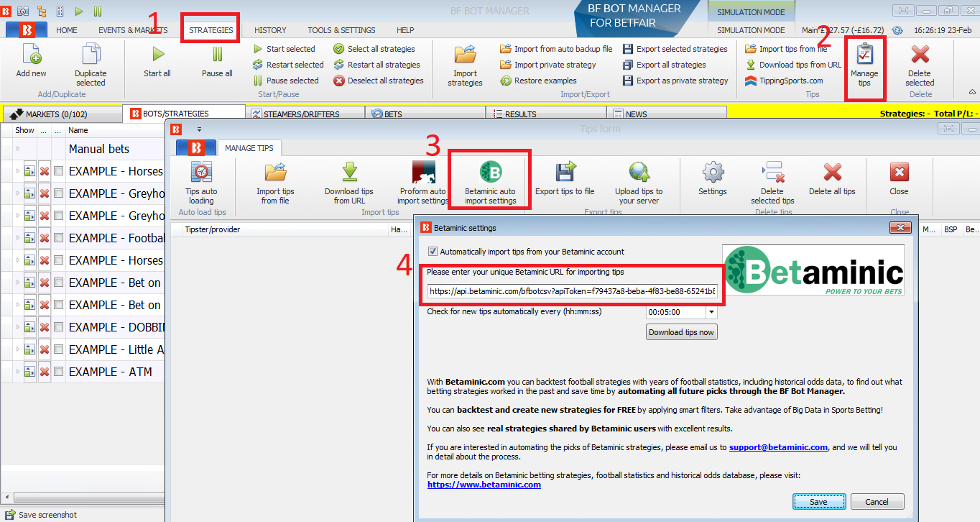
Task: Click Tips auto loading icon
Action: click(x=201, y=172)
